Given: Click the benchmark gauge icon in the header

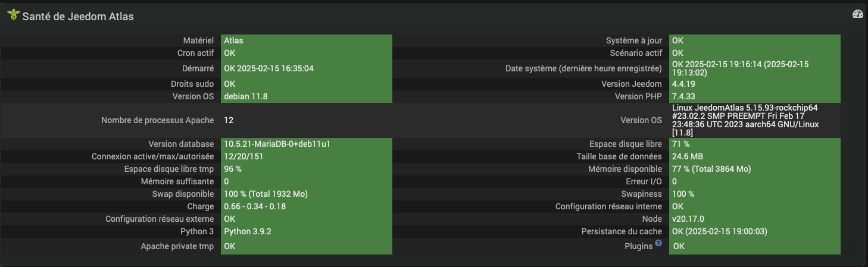Looking at the screenshot, I should (857, 14).
